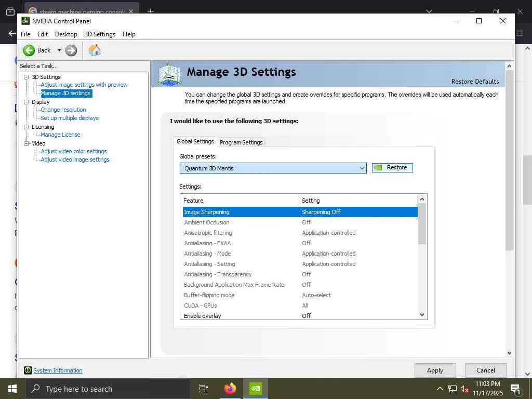Open the File menu
The image size is (532, 399).
tap(25, 34)
